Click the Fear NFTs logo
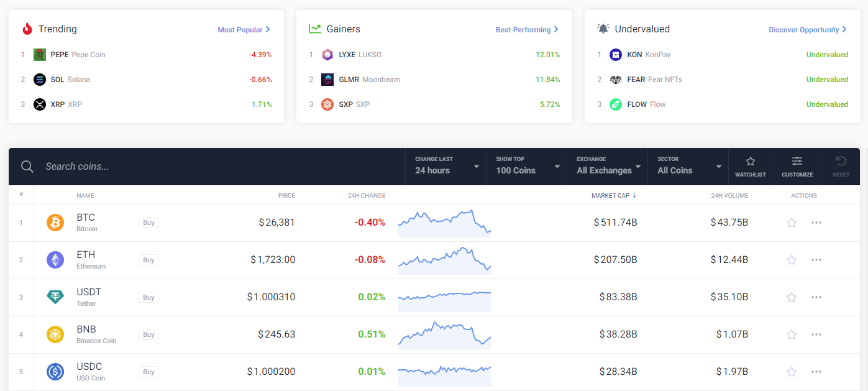Screen dimensions: 868x391 point(616,80)
